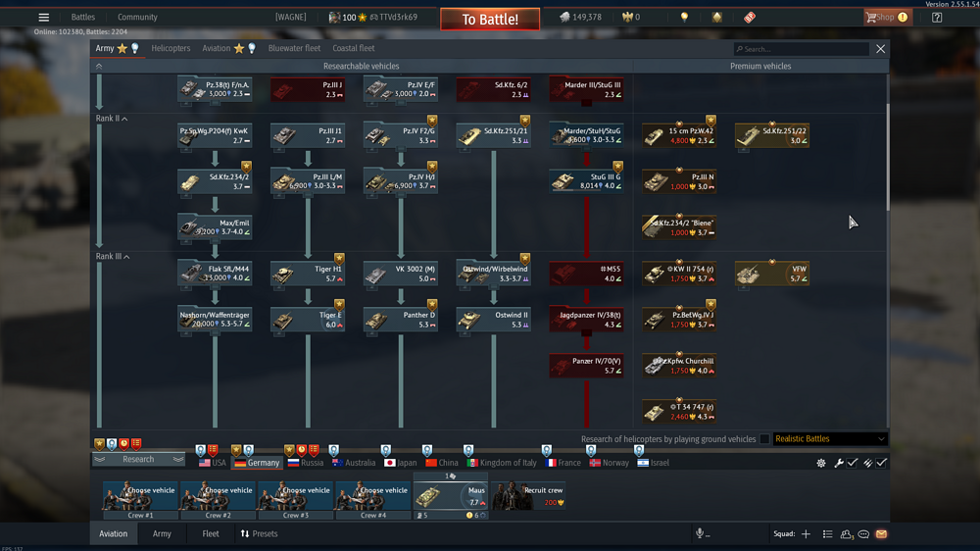Image resolution: width=980 pixels, height=551 pixels.
Task: Select the Ostwind II vehicle
Action: [x=494, y=320]
